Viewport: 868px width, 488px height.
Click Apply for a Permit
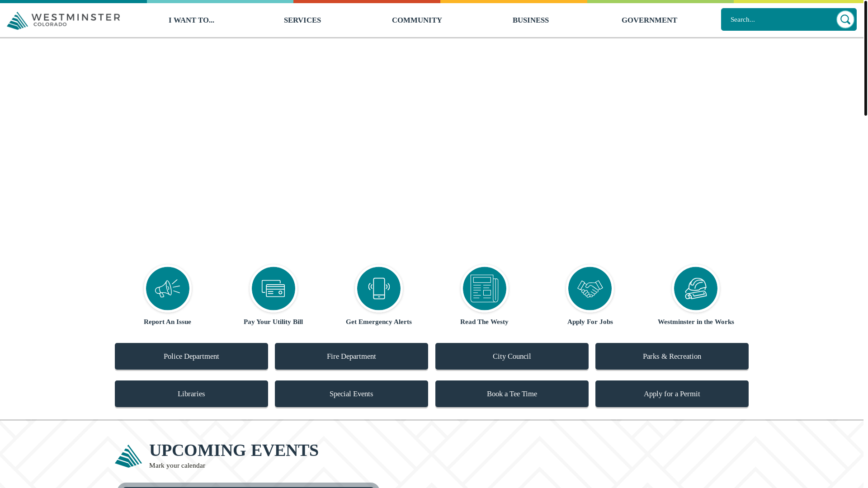click(672, 394)
